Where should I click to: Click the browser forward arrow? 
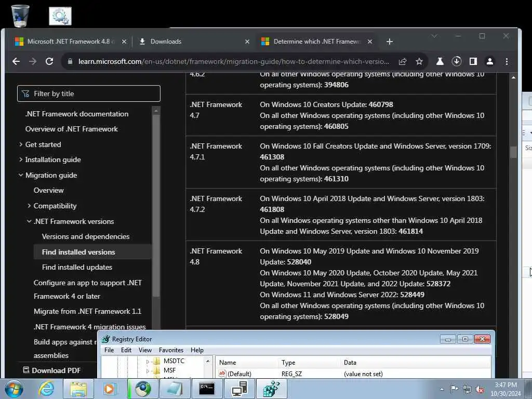[x=33, y=61]
